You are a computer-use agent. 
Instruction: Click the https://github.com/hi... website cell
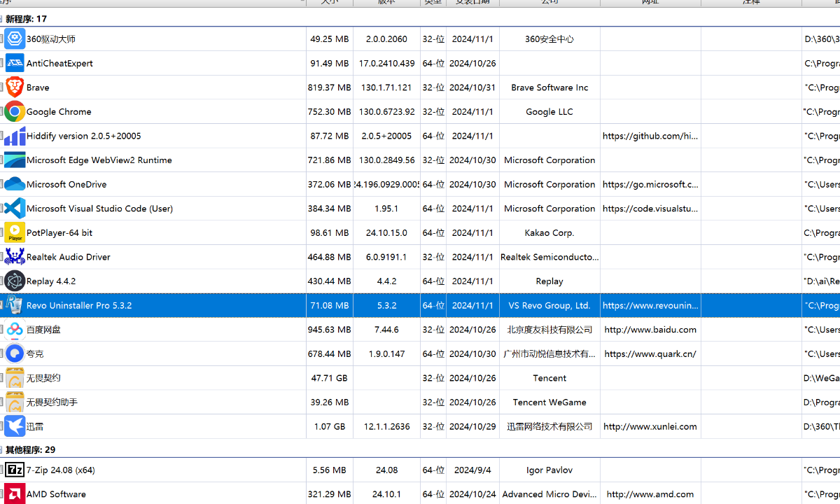(650, 136)
